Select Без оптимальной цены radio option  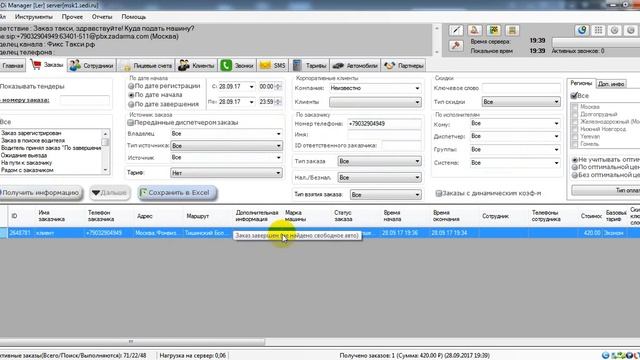click(x=575, y=175)
